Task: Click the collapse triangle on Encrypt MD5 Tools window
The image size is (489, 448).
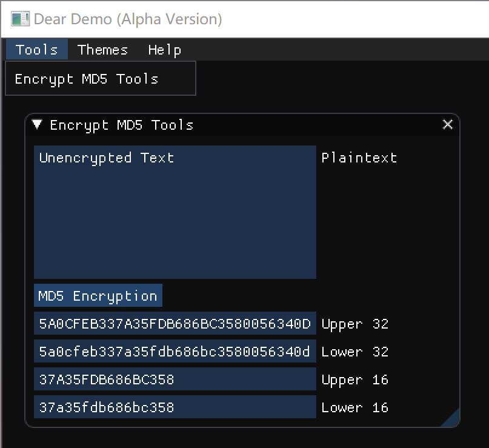Action: click(x=36, y=124)
